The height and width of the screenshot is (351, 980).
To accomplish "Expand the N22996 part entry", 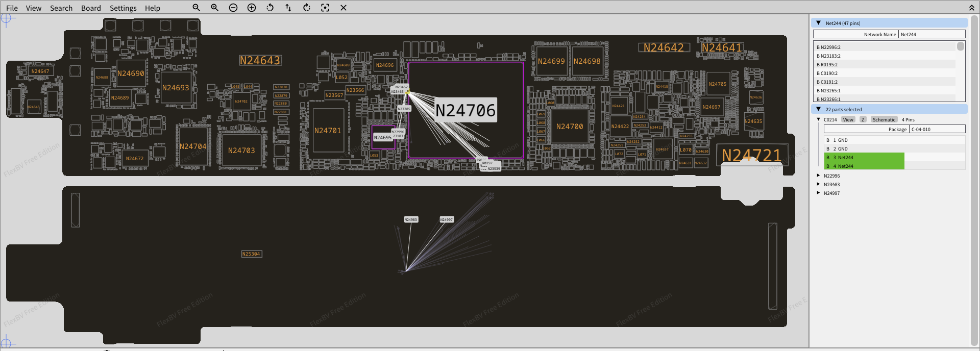I will click(819, 175).
